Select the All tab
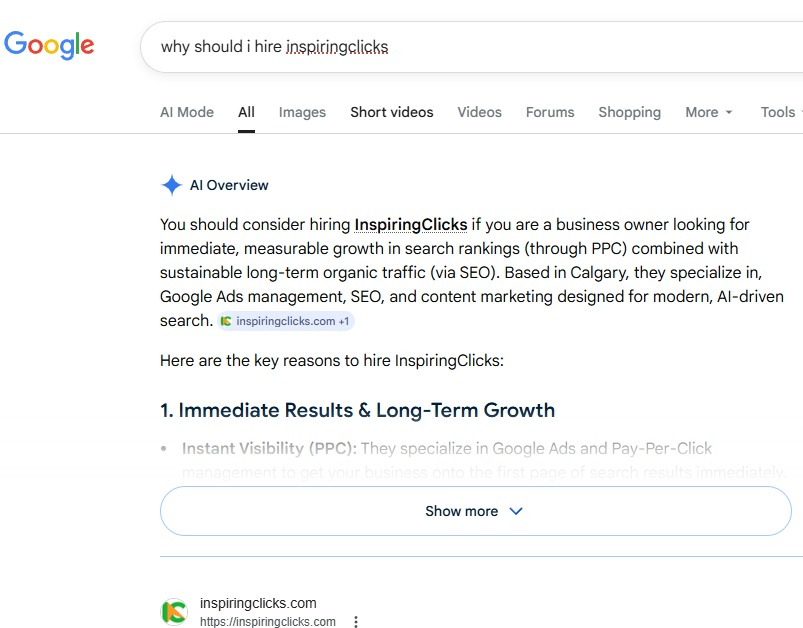 point(246,112)
